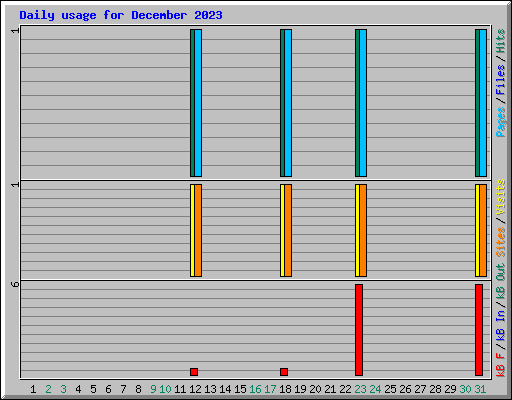Click the yellow Visits bar for day 23
Viewport: 512px width, 400px height.
pos(357,230)
